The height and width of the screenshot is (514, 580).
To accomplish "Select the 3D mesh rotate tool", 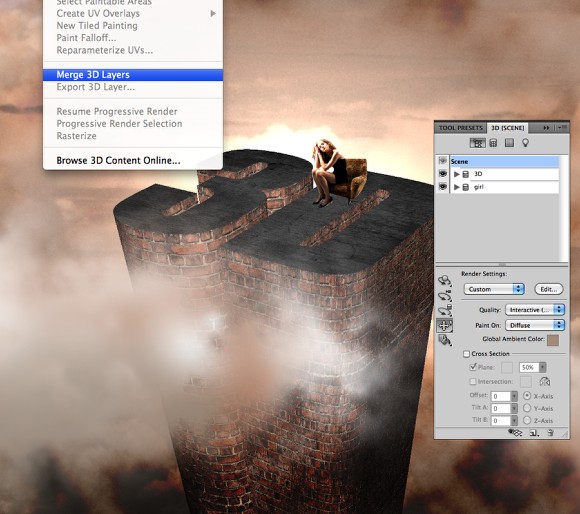I will point(445,311).
